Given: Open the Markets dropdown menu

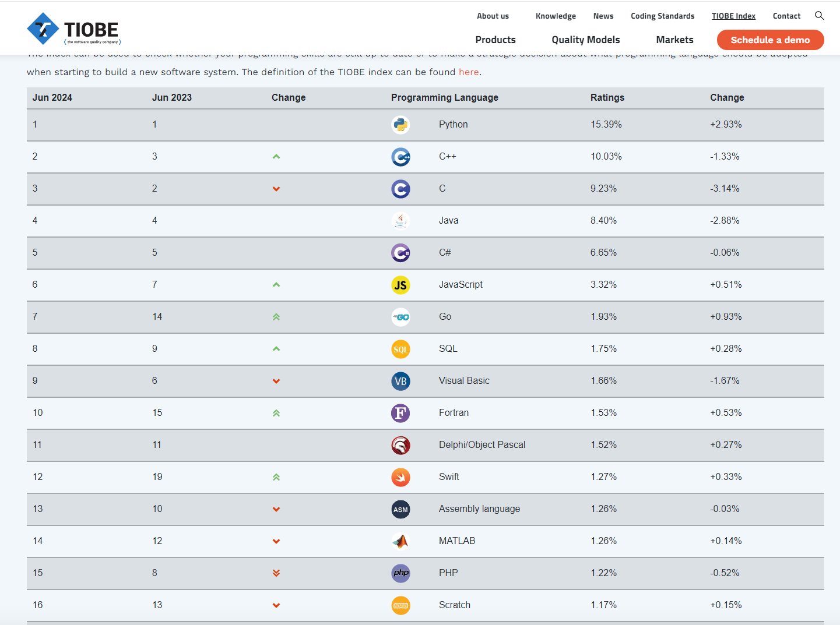Looking at the screenshot, I should 674,40.
